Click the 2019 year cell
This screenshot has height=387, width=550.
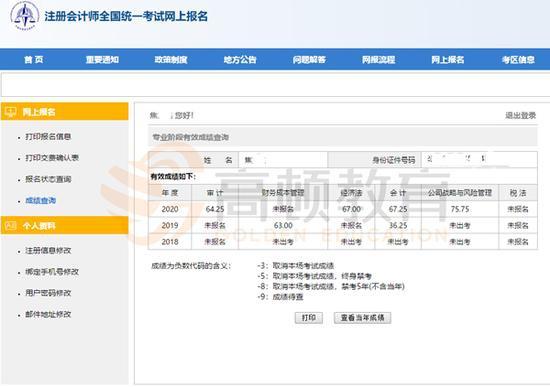coord(170,226)
